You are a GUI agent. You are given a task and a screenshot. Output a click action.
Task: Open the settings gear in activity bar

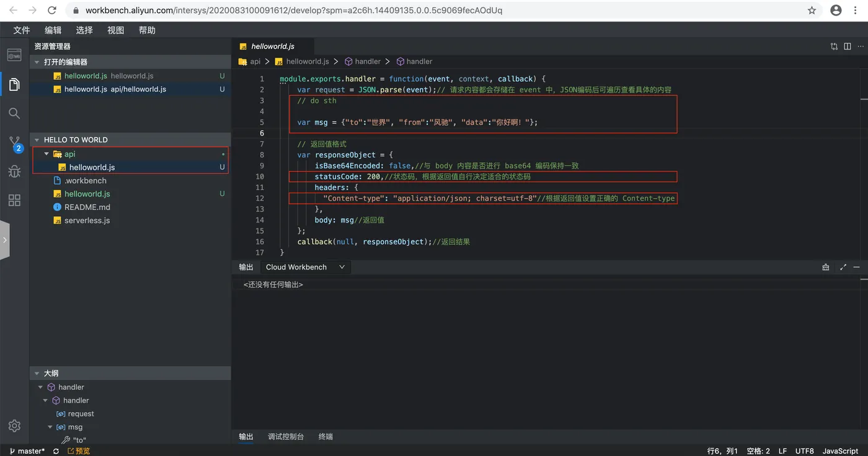click(14, 426)
